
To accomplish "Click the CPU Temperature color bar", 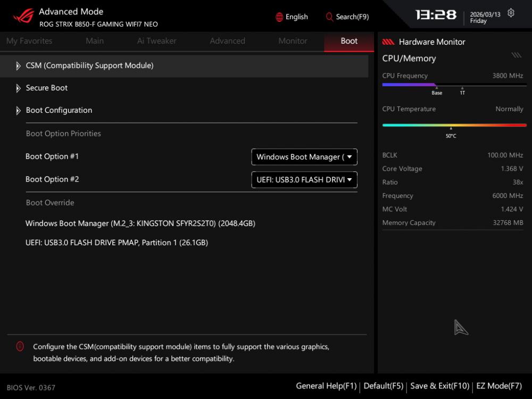I will click(x=454, y=125).
